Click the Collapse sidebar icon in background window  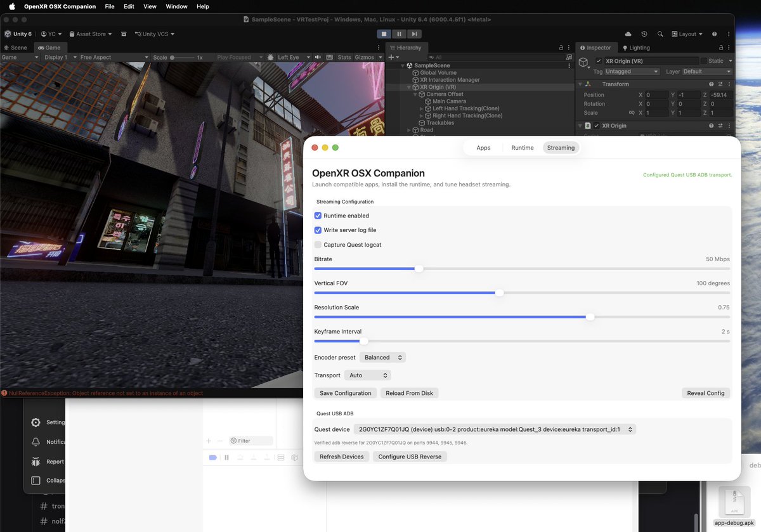point(36,481)
